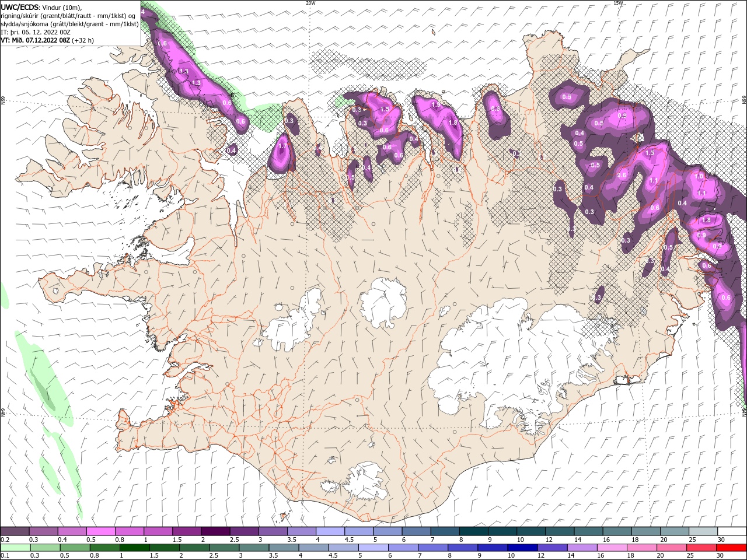
Task: Click the bright pink 0.5 snowfall legend swatch
Action: coord(100,531)
